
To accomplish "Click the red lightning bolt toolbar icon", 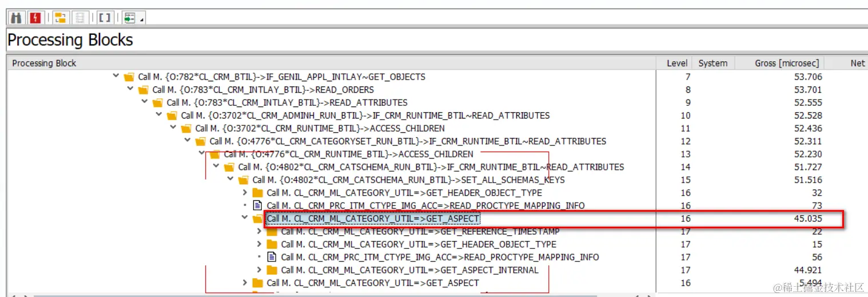I will [x=35, y=18].
